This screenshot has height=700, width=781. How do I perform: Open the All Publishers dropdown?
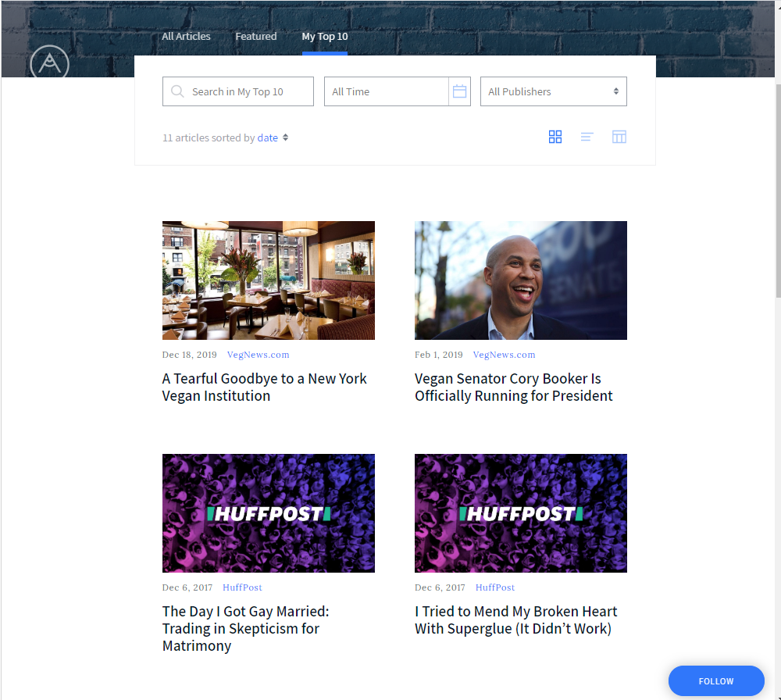(553, 91)
